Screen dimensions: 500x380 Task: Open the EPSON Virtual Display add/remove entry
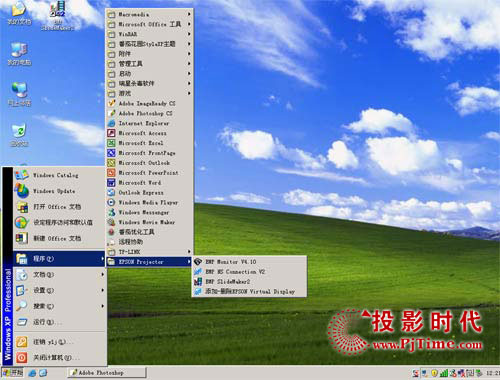[x=249, y=292]
